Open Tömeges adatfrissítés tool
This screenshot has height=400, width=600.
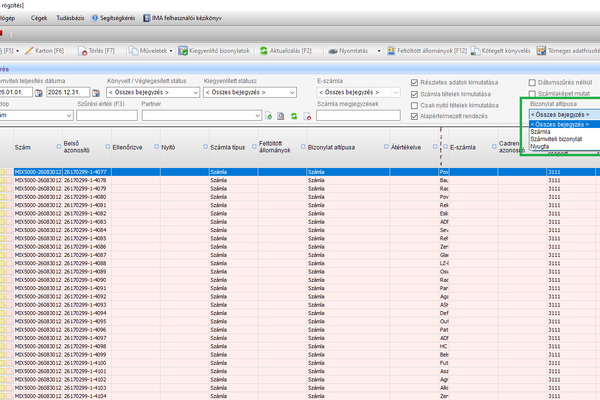point(568,51)
